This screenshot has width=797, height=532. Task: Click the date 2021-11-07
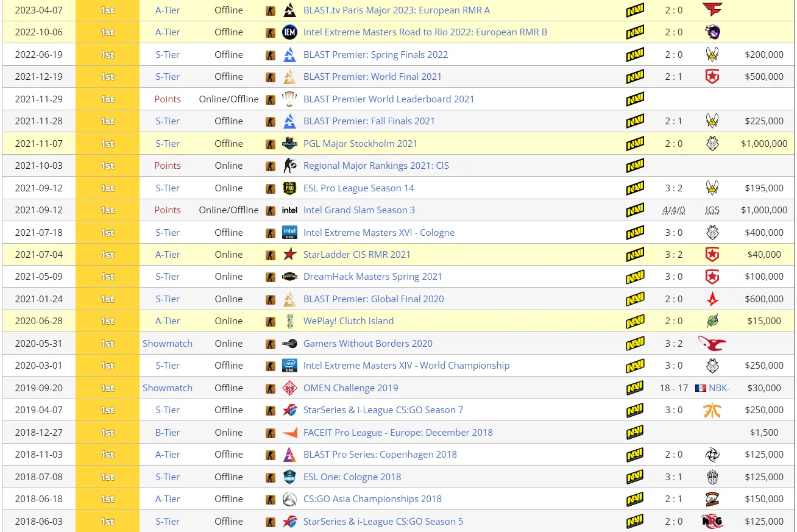click(39, 143)
